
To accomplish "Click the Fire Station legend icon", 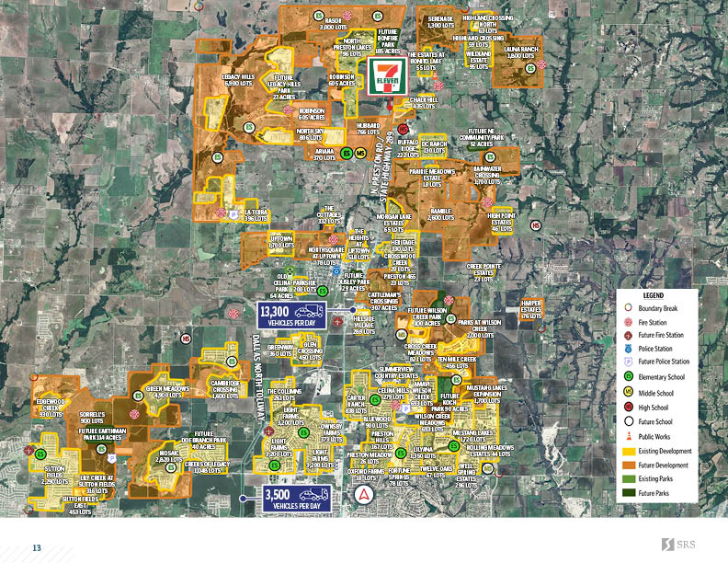I will [x=628, y=322].
